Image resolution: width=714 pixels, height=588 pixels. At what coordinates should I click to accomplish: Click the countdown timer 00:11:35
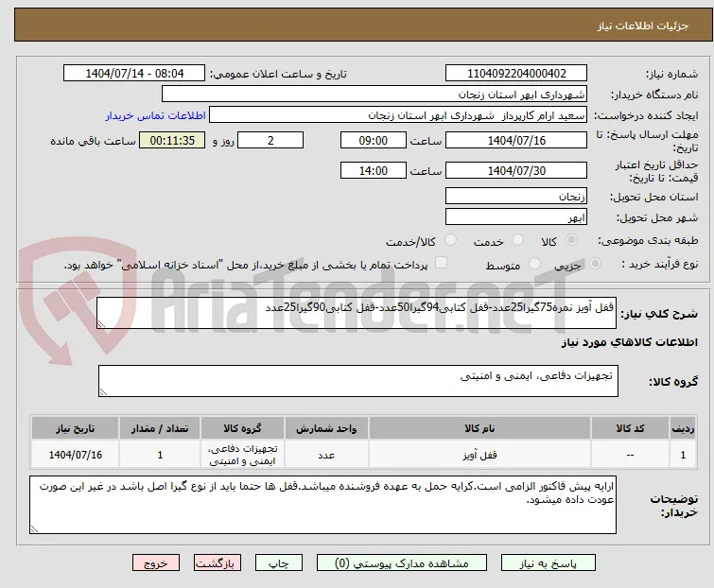[172, 140]
